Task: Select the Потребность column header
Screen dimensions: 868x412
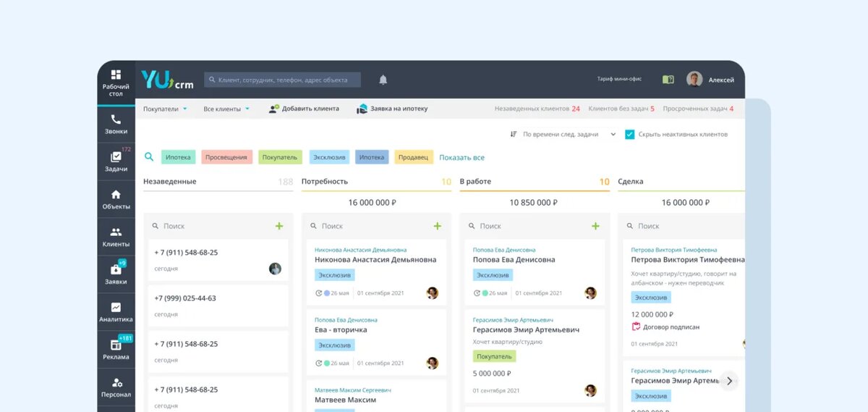Action: coord(325,182)
